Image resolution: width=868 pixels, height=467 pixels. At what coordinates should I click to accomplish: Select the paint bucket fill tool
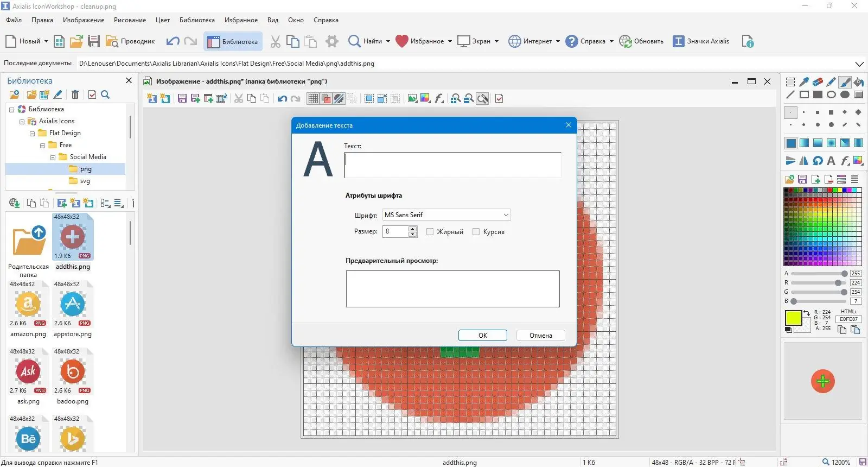(x=858, y=82)
